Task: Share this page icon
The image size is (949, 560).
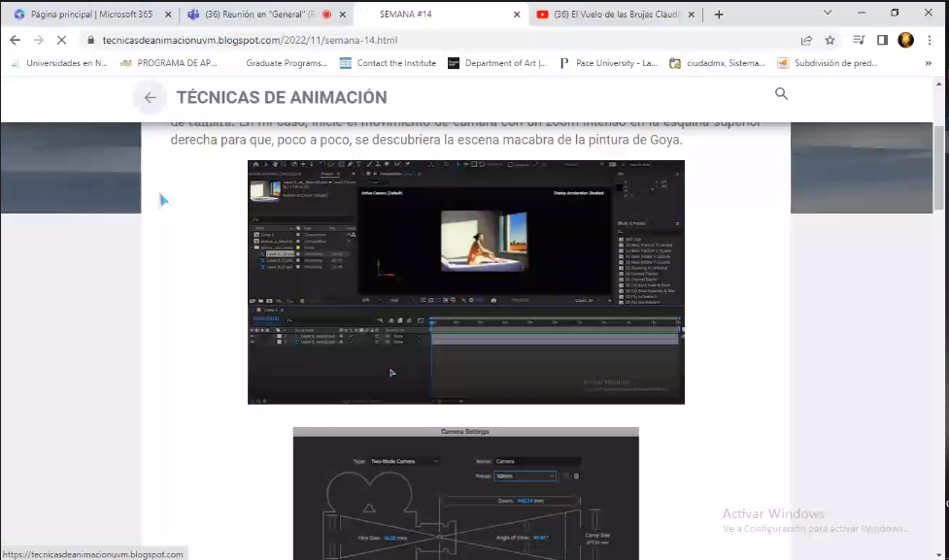Action: pyautogui.click(x=806, y=40)
